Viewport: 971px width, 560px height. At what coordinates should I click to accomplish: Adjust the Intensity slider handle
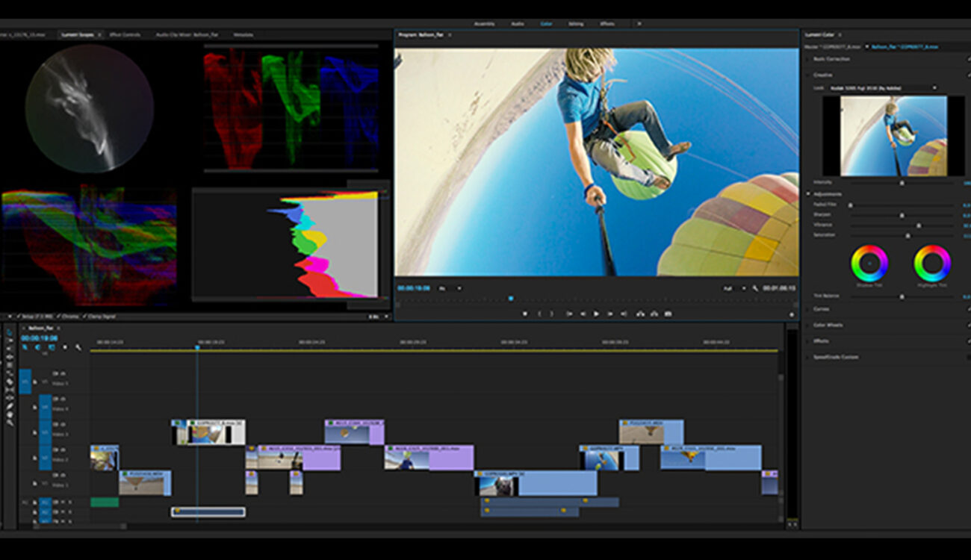click(901, 182)
